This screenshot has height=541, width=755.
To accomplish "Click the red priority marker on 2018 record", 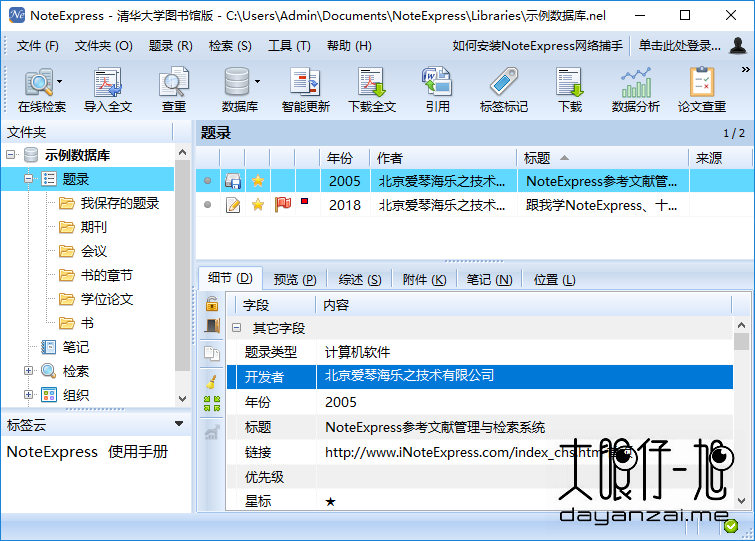I will tap(304, 201).
